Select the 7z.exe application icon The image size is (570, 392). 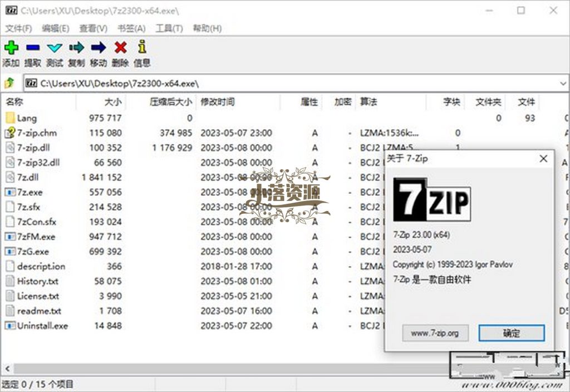coord(10,192)
